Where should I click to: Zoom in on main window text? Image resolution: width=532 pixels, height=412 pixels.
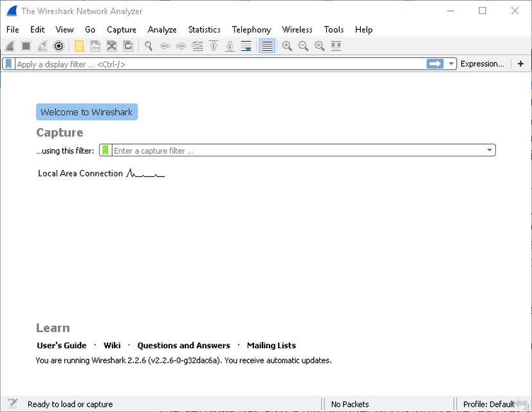tap(287, 46)
